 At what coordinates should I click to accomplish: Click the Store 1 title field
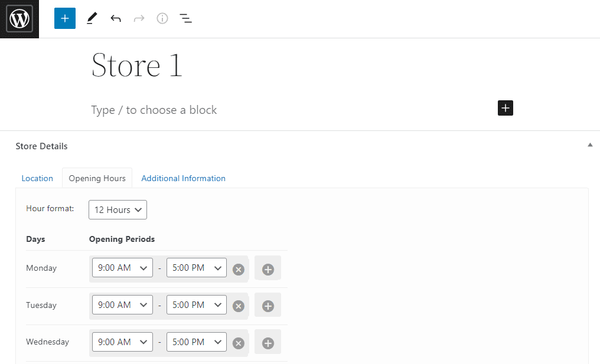(x=137, y=65)
